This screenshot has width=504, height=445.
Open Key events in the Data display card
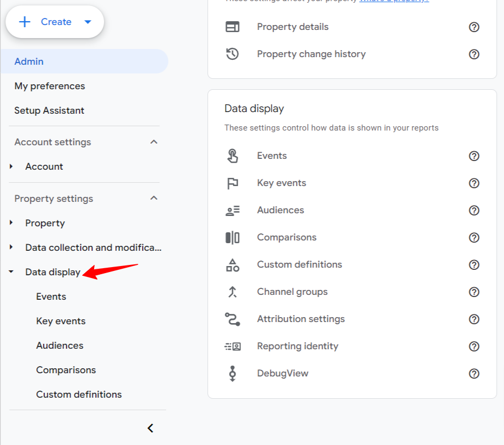281,183
